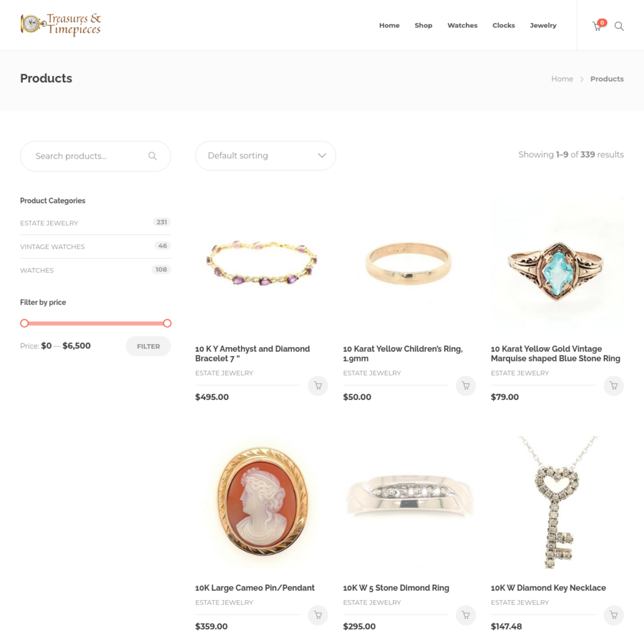Open the Default sorting dropdown

(265, 156)
